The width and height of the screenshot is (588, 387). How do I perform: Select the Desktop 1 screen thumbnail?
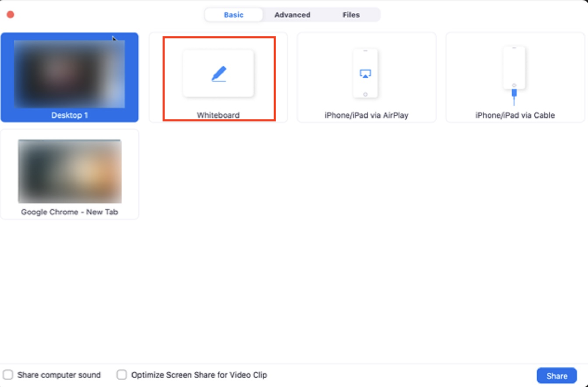tap(69, 74)
